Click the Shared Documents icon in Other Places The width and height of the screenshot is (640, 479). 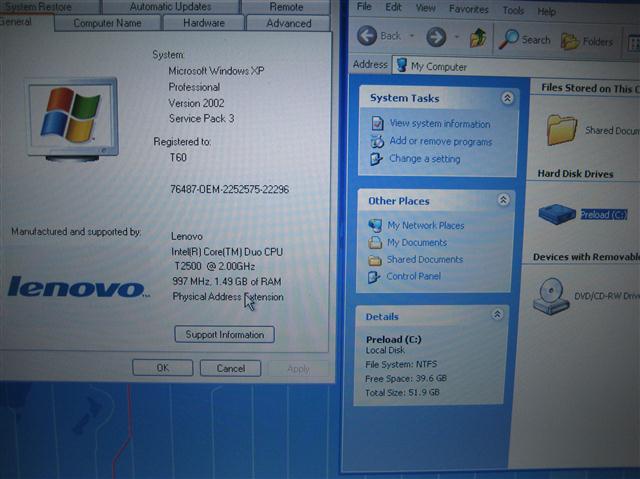pos(374,260)
